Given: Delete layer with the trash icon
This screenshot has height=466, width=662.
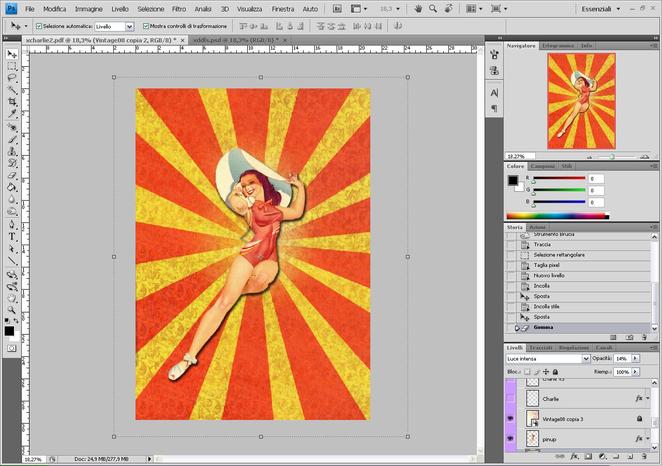Looking at the screenshot, I should (x=644, y=456).
